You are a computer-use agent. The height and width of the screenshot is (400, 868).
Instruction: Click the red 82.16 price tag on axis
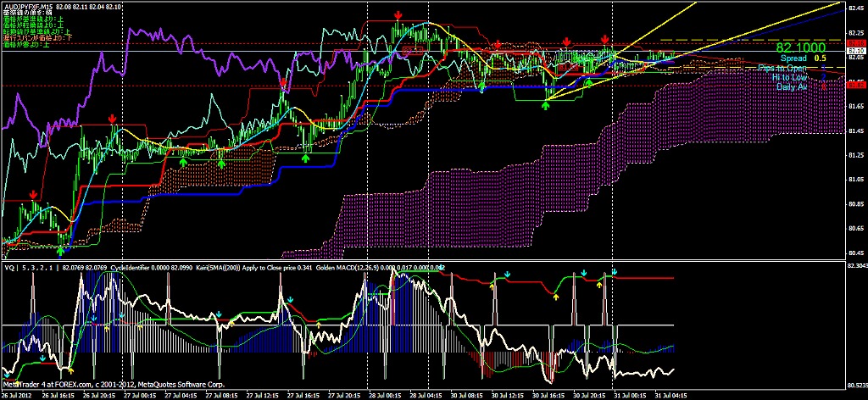856,42
